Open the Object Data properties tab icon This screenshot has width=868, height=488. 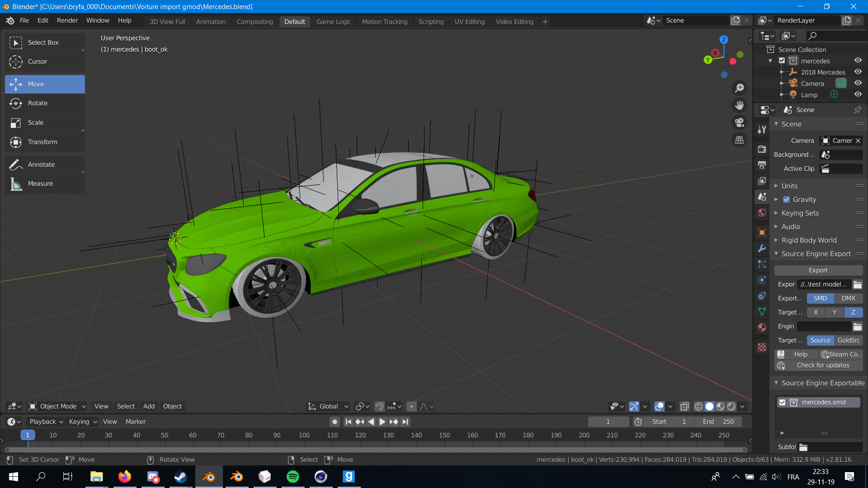[x=762, y=311]
